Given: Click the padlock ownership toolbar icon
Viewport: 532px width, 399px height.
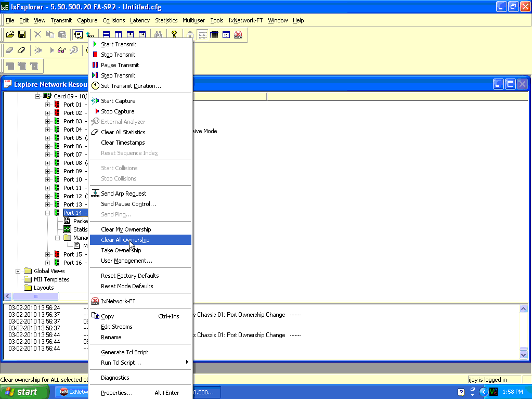Looking at the screenshot, I should 190,34.
